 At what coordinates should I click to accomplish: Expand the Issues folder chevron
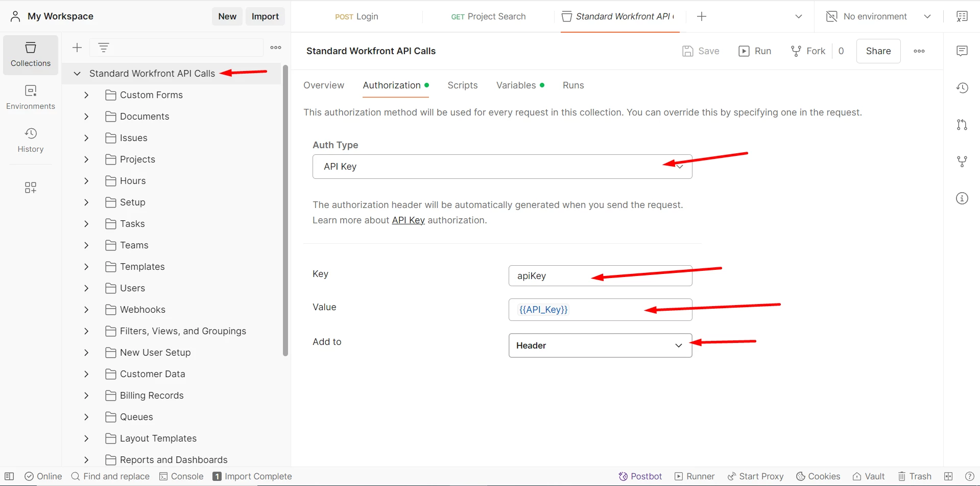coord(86,138)
